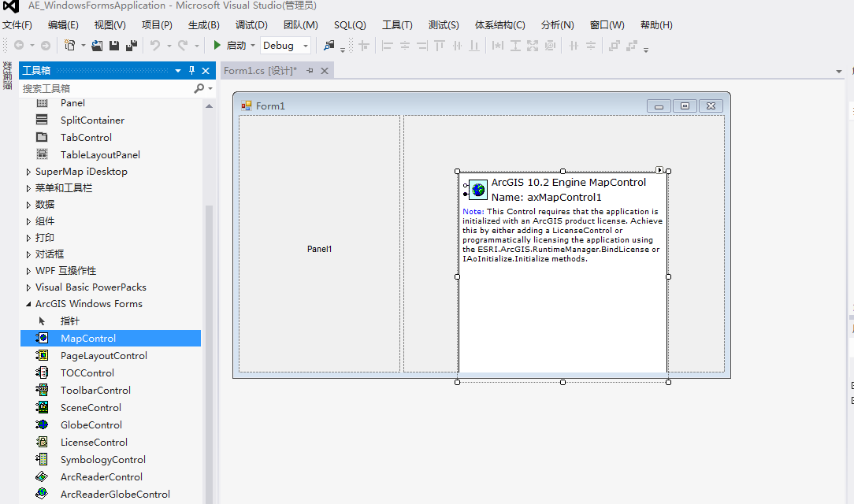Click the Align Tops layout icon
Image resolution: width=854 pixels, height=504 pixels.
440,46
